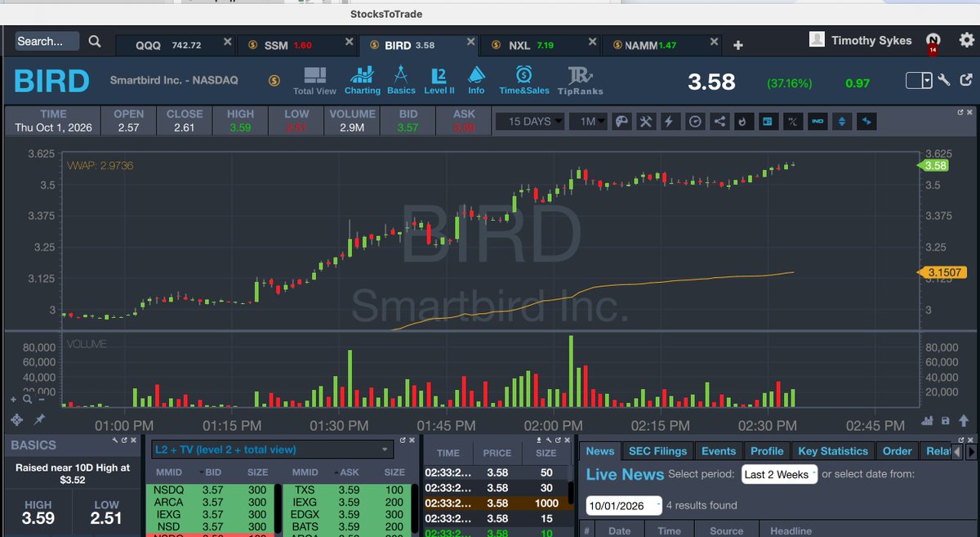Screen dimensions: 980x537
Task: Click the crosshair move icon below chart
Action: (15, 419)
